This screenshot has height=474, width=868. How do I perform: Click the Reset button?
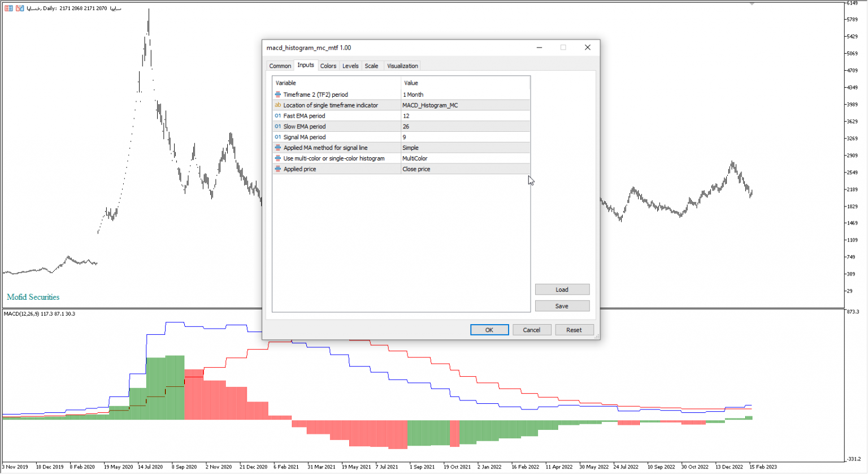tap(574, 330)
